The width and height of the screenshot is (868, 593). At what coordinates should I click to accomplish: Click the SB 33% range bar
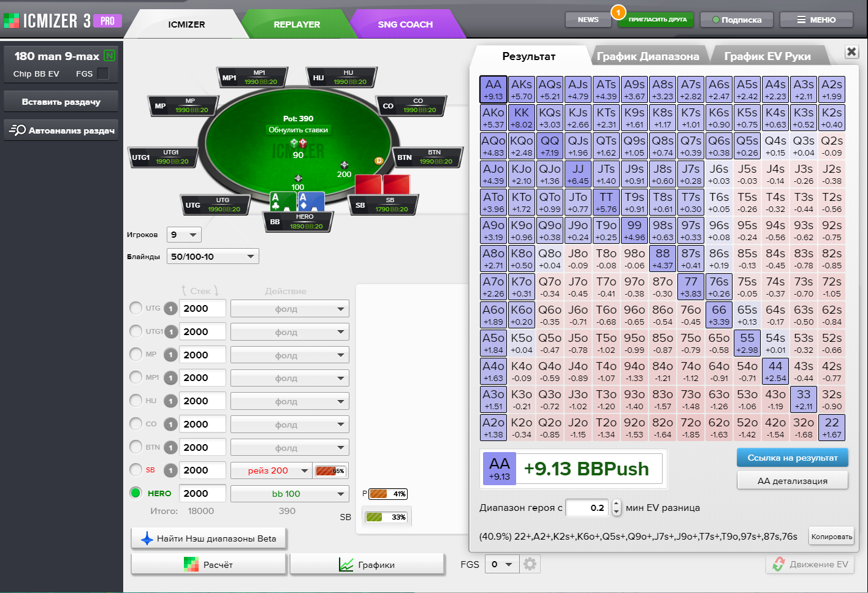386,517
